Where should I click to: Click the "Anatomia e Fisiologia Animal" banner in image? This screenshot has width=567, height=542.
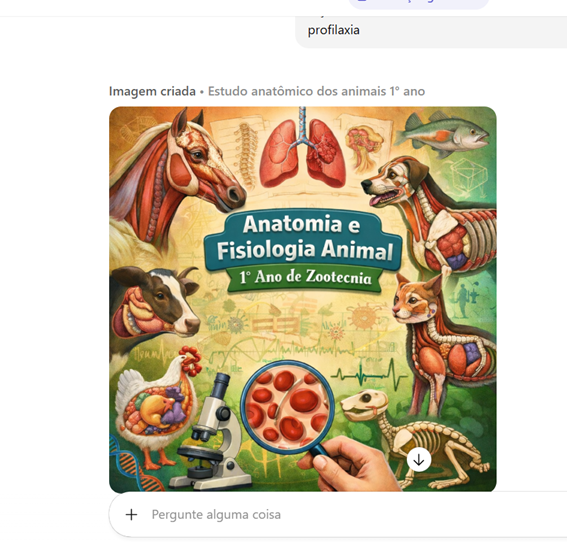(303, 238)
